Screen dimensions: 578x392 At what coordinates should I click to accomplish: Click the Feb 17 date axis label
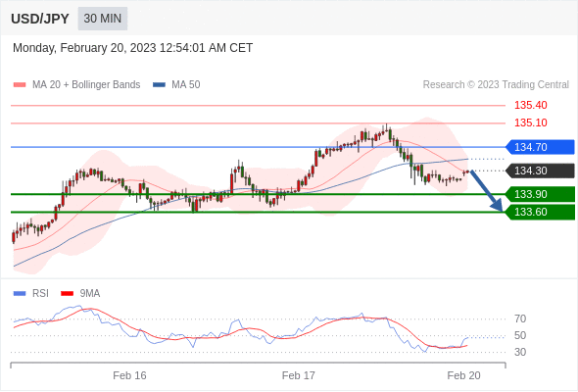[298, 375]
